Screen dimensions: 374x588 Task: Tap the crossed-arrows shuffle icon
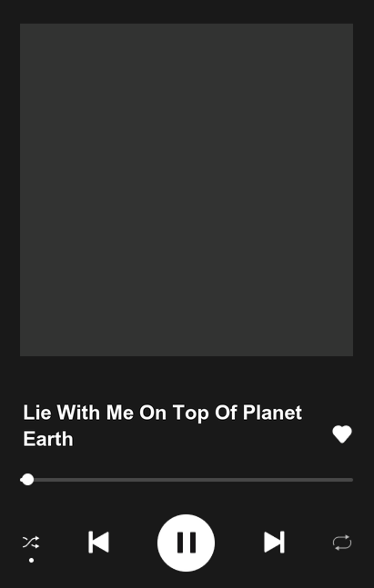click(31, 543)
